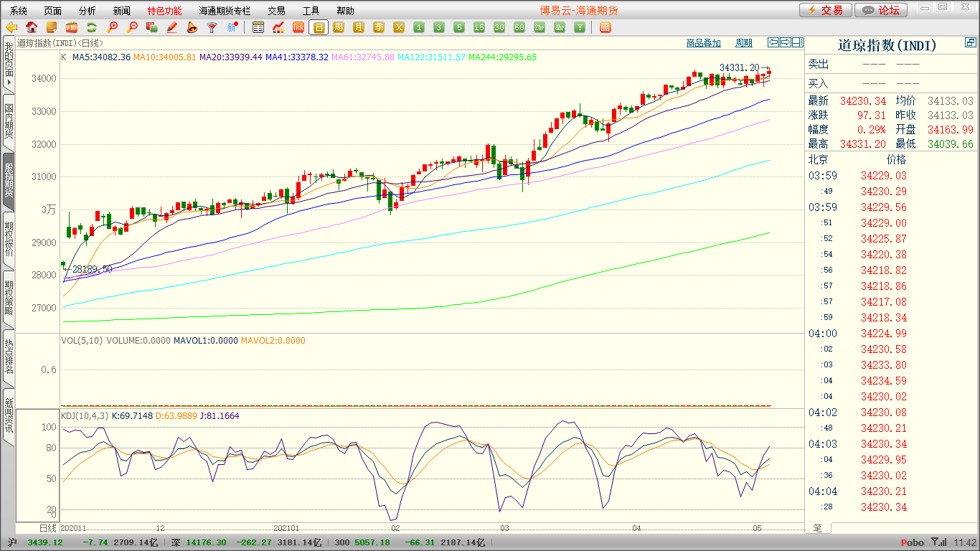Select the quarterly 季 period button
This screenshot has height=551, width=980.
(379, 27)
